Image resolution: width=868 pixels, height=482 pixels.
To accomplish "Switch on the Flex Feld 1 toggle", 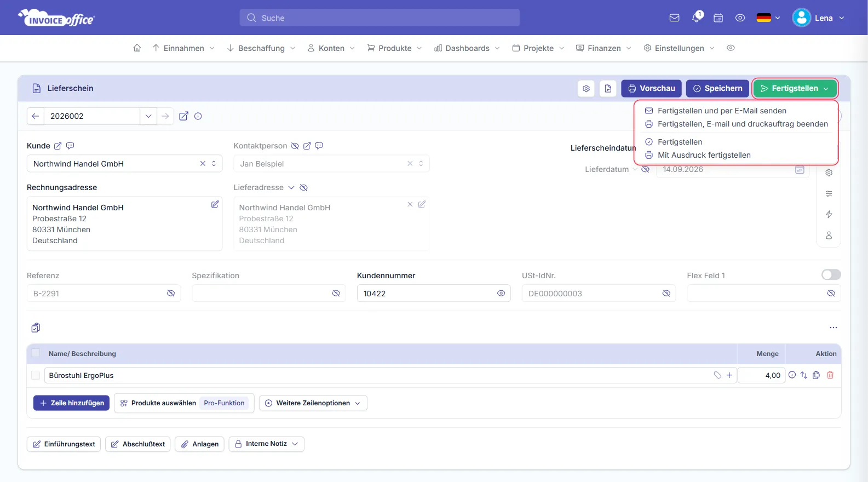I will coord(831,275).
